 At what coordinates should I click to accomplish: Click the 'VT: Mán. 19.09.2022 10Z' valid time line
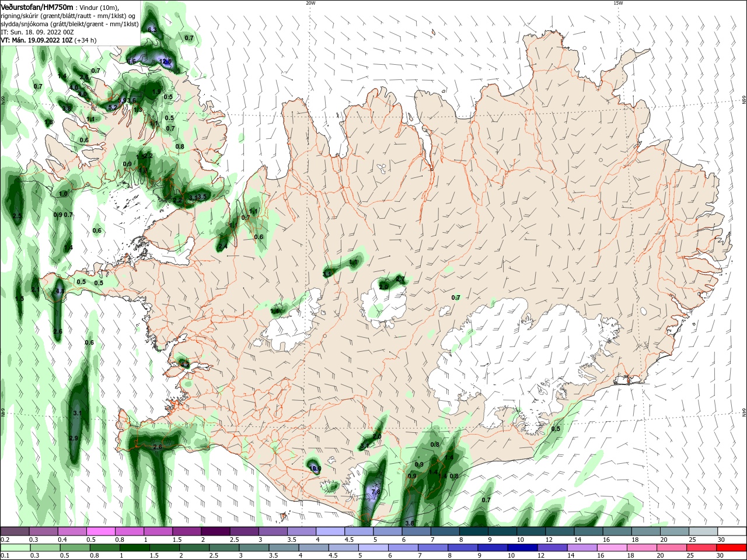(x=48, y=40)
